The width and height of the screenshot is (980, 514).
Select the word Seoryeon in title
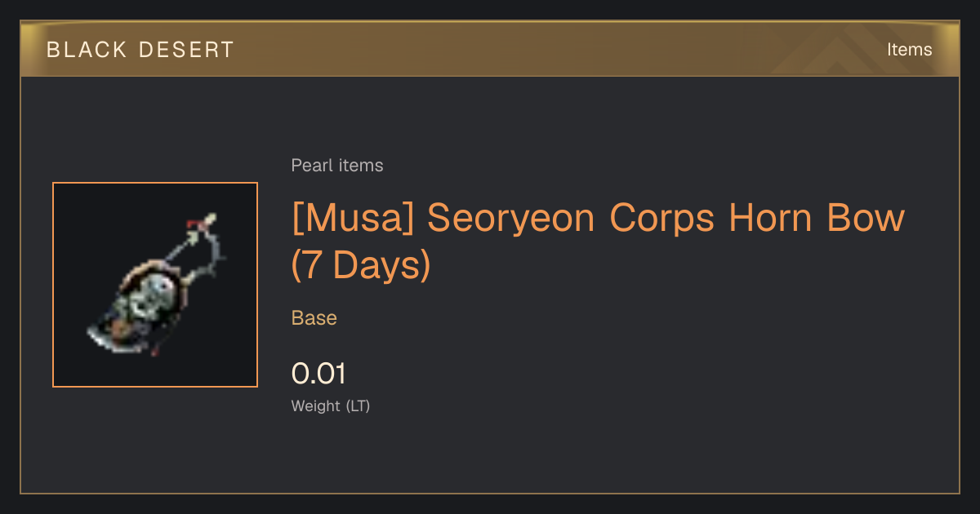coord(510,219)
